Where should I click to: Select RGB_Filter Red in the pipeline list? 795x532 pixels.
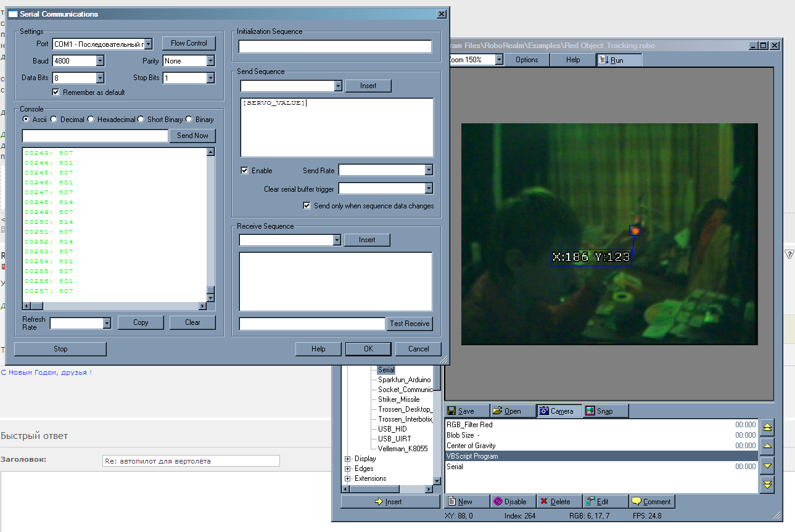(601, 425)
